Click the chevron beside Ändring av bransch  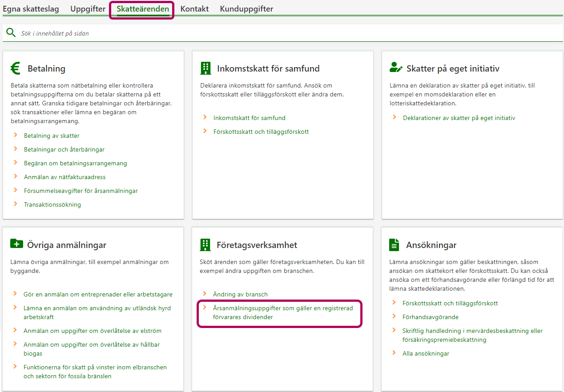[205, 294]
